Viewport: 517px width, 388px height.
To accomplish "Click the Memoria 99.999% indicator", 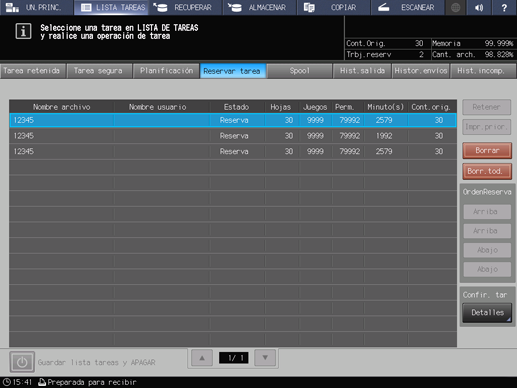I will (473, 44).
